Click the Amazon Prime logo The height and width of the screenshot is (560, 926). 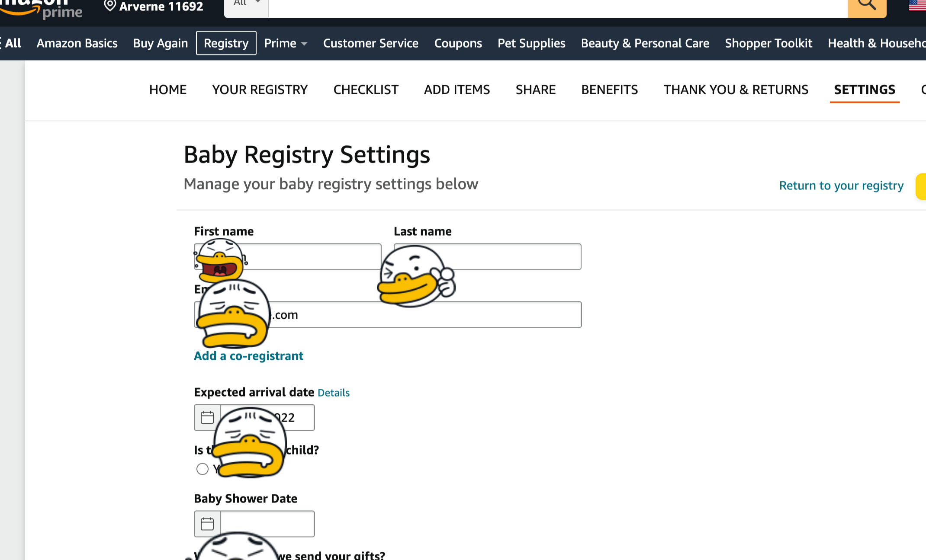click(41, 9)
